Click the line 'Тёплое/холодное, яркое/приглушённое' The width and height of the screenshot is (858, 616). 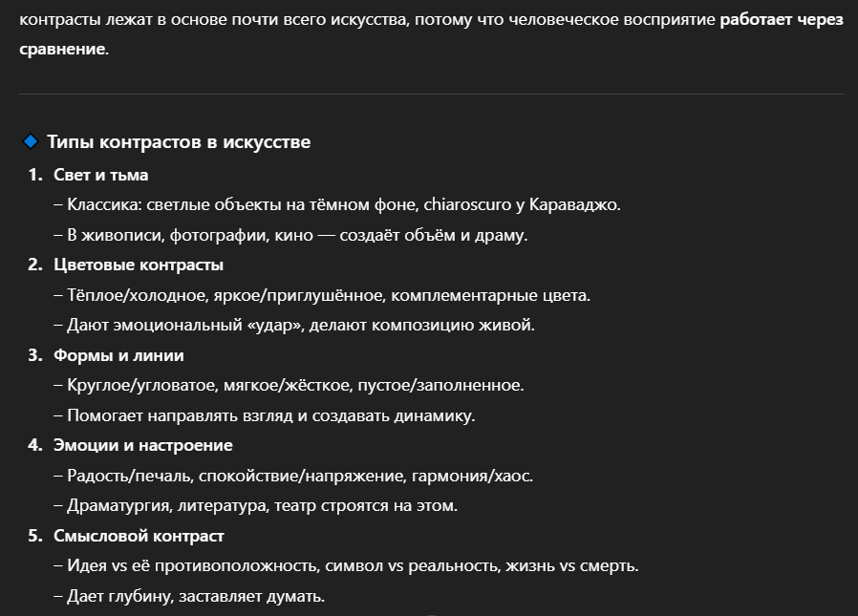point(322,295)
